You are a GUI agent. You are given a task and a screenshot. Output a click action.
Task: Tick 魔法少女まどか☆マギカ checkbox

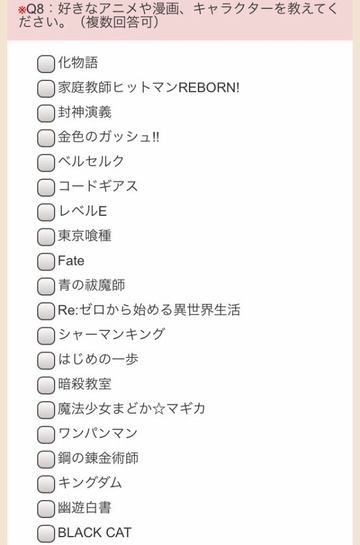click(46, 410)
